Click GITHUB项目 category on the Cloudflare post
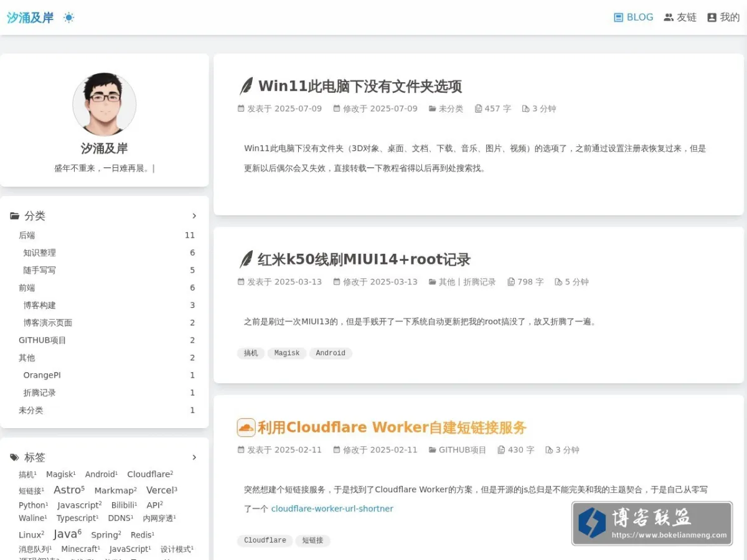Screen dimensions: 747x560 (x=463, y=450)
